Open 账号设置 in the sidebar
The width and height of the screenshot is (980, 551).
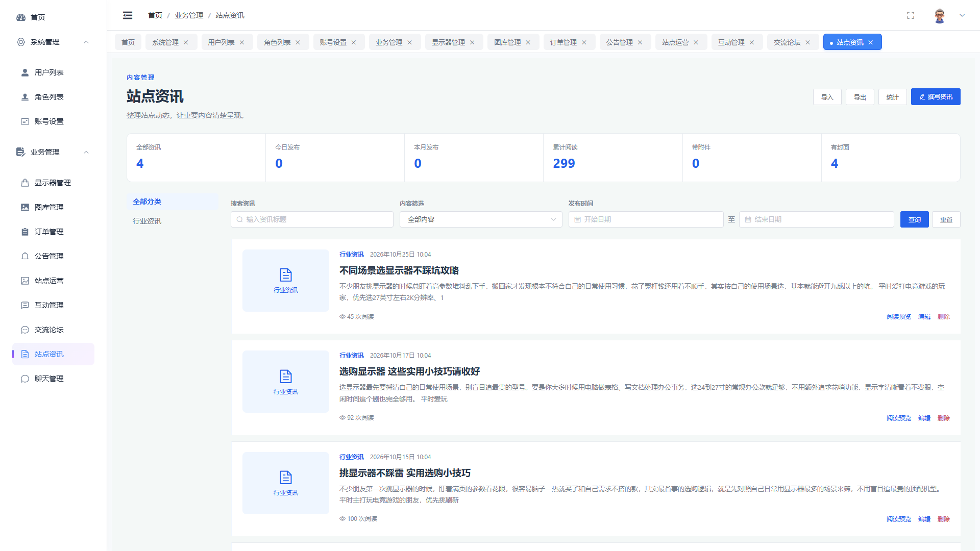tap(53, 121)
